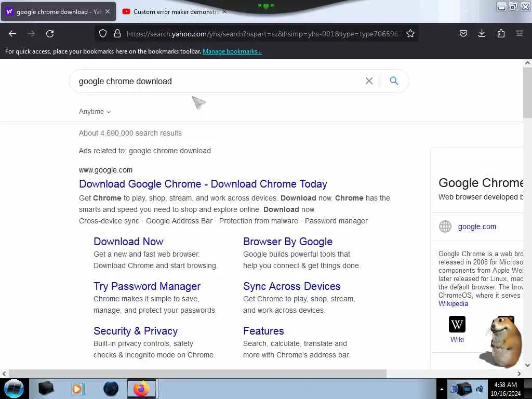Open the Security & Privacy sitelink
Screen dimensions: 532x399
[x=136, y=331]
